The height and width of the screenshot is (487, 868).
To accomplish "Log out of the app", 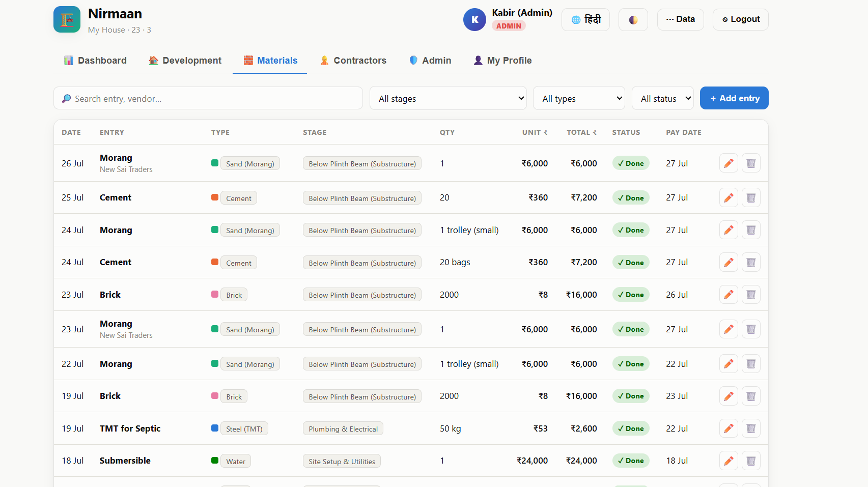I will tap(740, 19).
